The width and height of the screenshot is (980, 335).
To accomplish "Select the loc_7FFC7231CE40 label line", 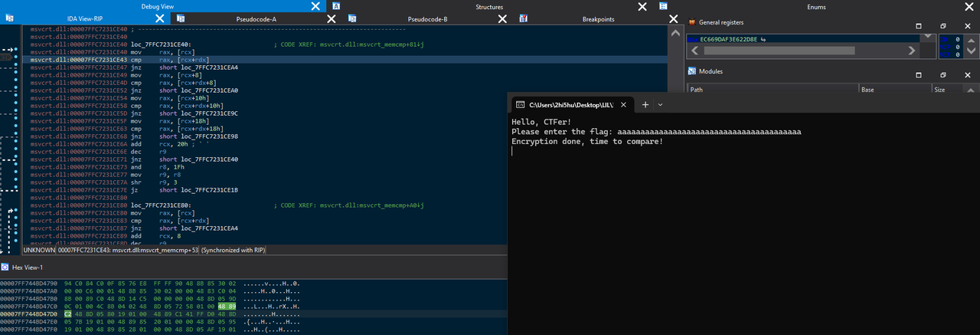I will (x=162, y=44).
